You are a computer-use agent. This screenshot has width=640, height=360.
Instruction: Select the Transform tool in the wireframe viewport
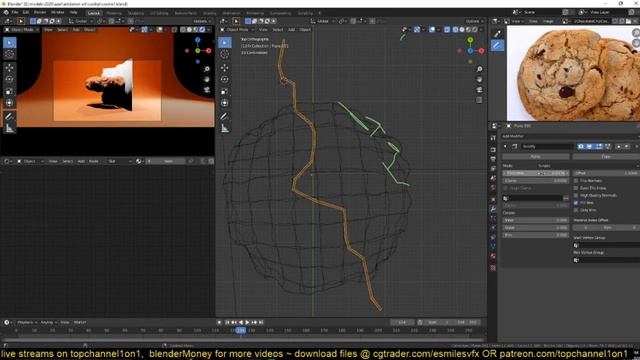pos(224,103)
